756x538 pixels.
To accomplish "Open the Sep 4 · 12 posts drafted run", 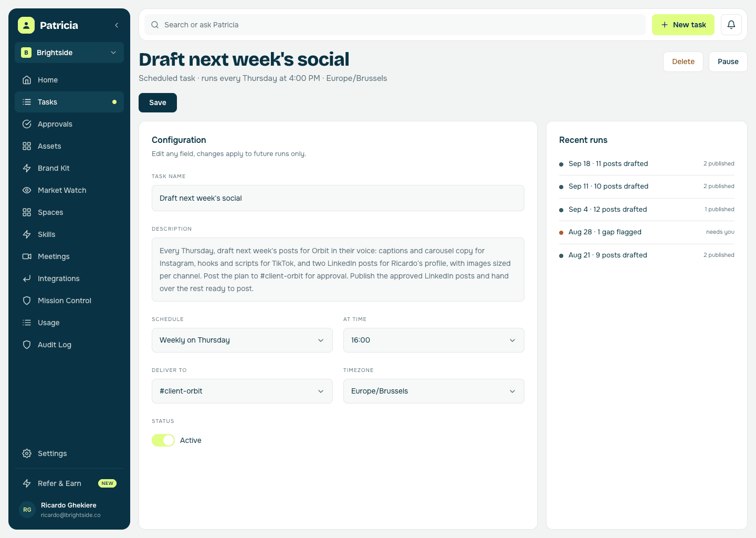I will click(x=647, y=210).
